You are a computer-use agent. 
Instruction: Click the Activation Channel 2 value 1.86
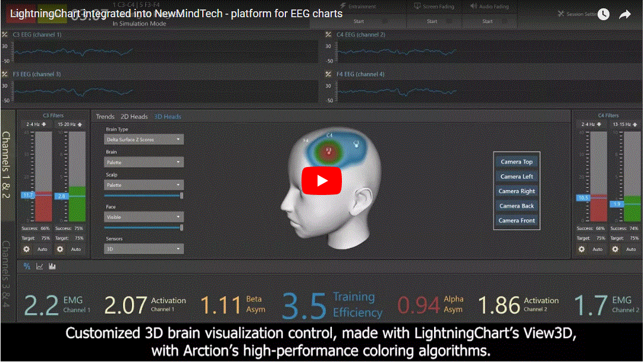tap(499, 306)
